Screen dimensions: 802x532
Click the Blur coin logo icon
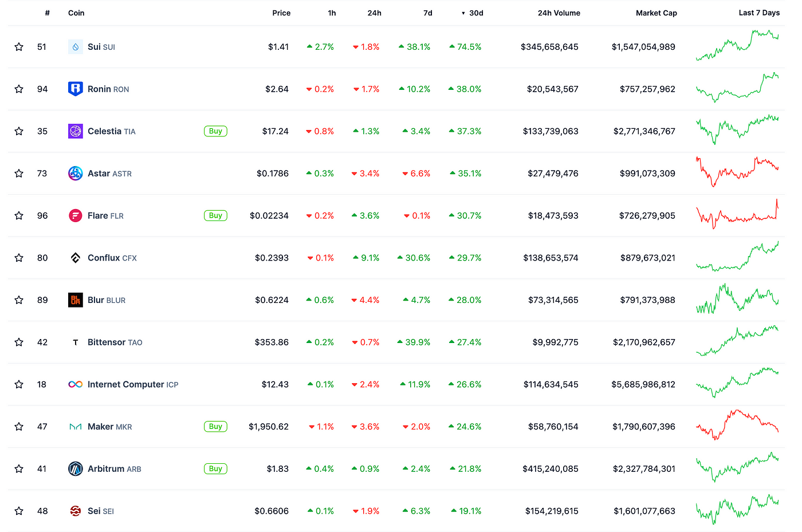click(x=75, y=300)
